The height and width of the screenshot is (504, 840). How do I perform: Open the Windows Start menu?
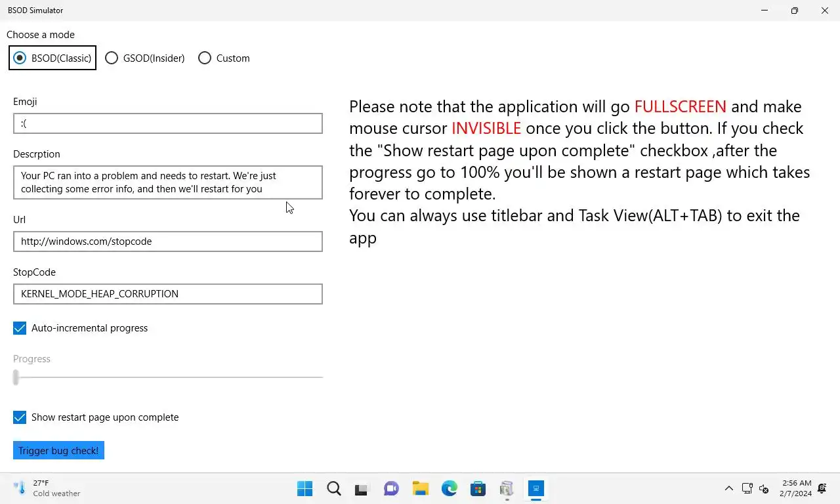tap(305, 489)
